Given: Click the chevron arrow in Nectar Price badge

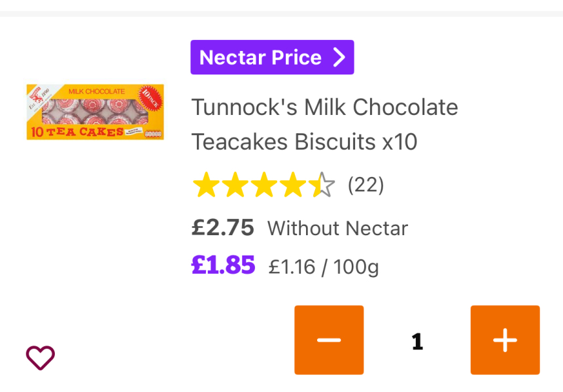Looking at the screenshot, I should point(339,57).
